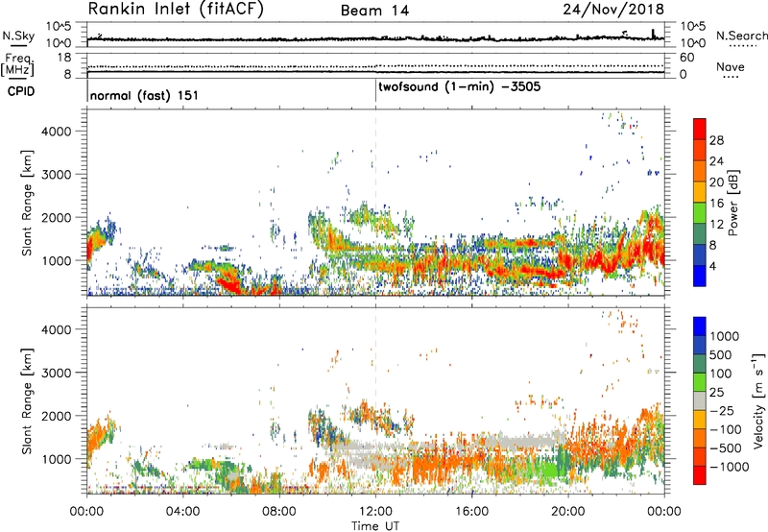Screen dimensions: 768x532
Task: Click the red top of power colorbar
Action: tap(700, 129)
